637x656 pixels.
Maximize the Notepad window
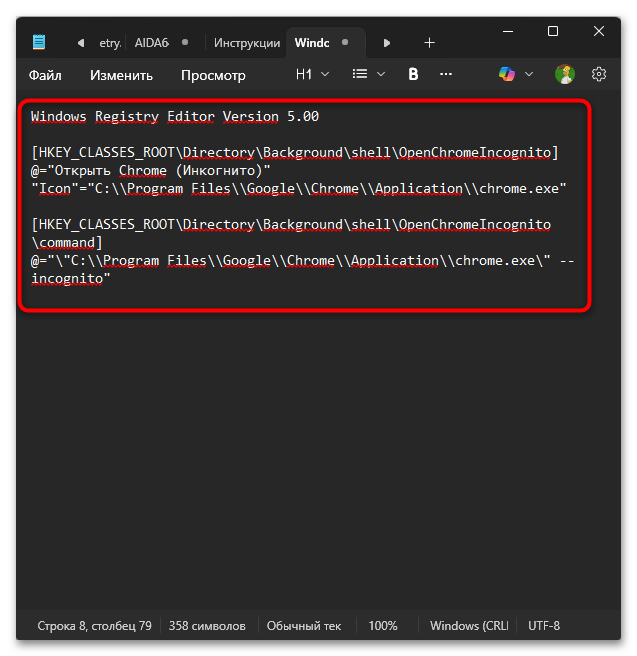553,31
